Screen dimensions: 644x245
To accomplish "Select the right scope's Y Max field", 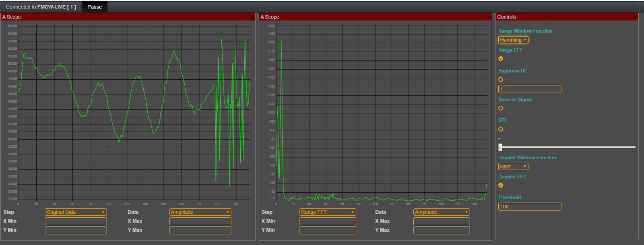I will coord(442,230).
